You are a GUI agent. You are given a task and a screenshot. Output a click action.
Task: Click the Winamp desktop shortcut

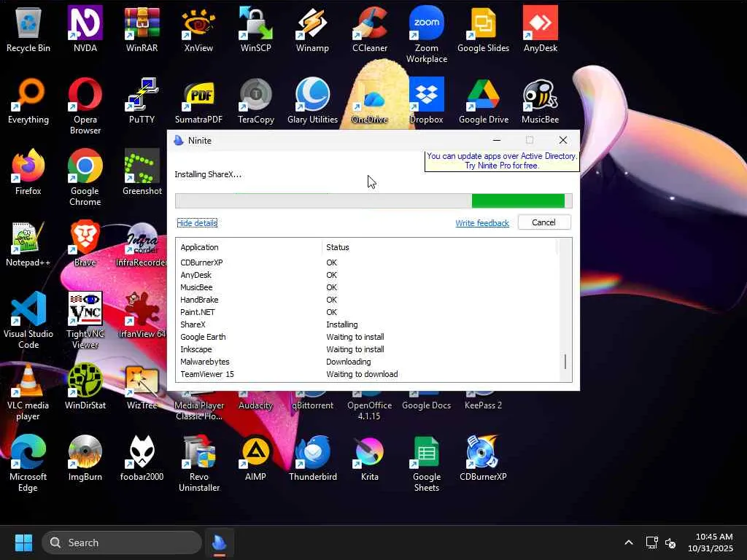312,29
